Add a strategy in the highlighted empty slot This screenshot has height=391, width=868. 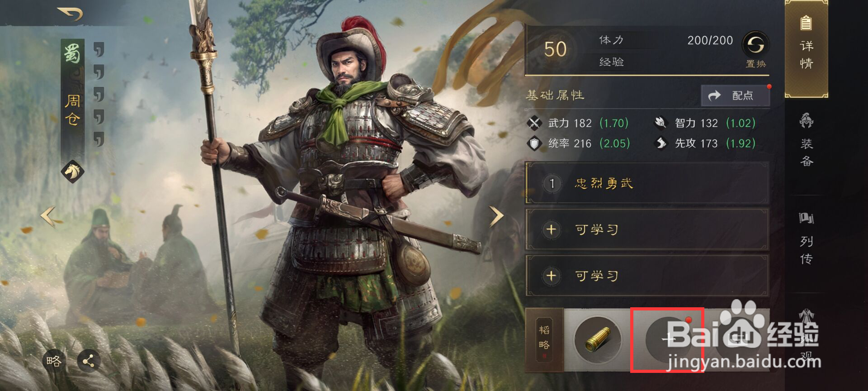668,340
